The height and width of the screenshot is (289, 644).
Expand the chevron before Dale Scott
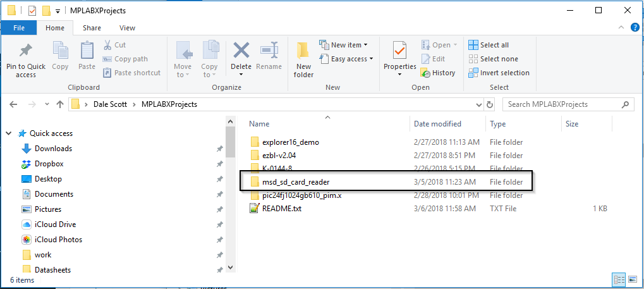coord(86,104)
